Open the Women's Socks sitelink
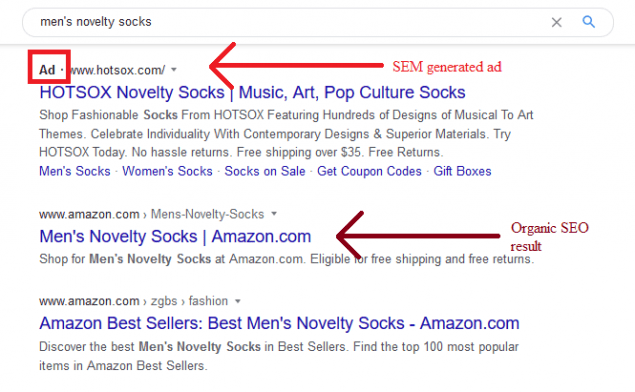The width and height of the screenshot is (635, 392). pos(167,171)
